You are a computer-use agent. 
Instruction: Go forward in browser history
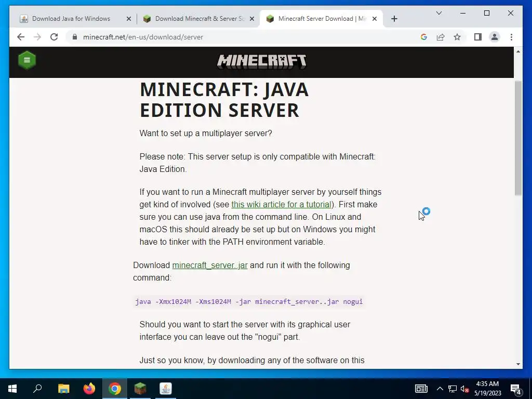pyautogui.click(x=37, y=37)
